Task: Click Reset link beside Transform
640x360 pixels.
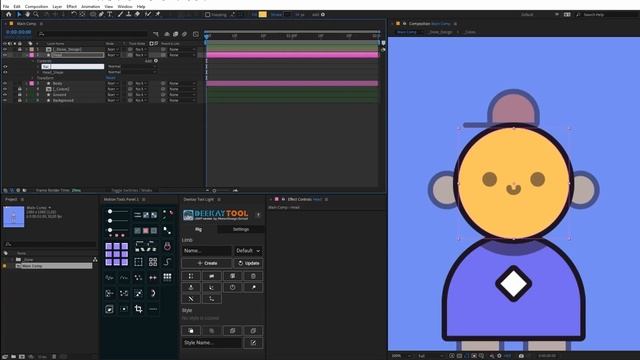Action: coord(111,78)
